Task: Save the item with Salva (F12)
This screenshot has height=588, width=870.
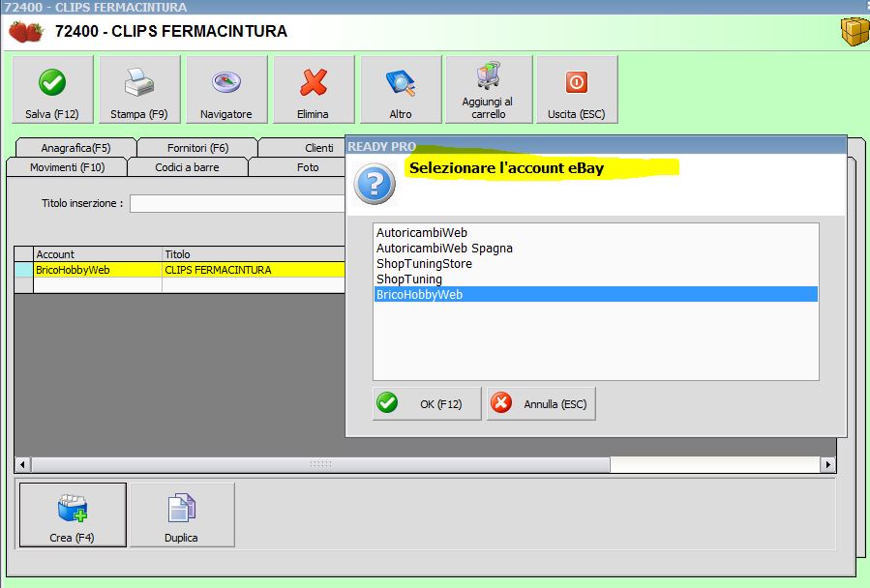Action: (x=52, y=89)
